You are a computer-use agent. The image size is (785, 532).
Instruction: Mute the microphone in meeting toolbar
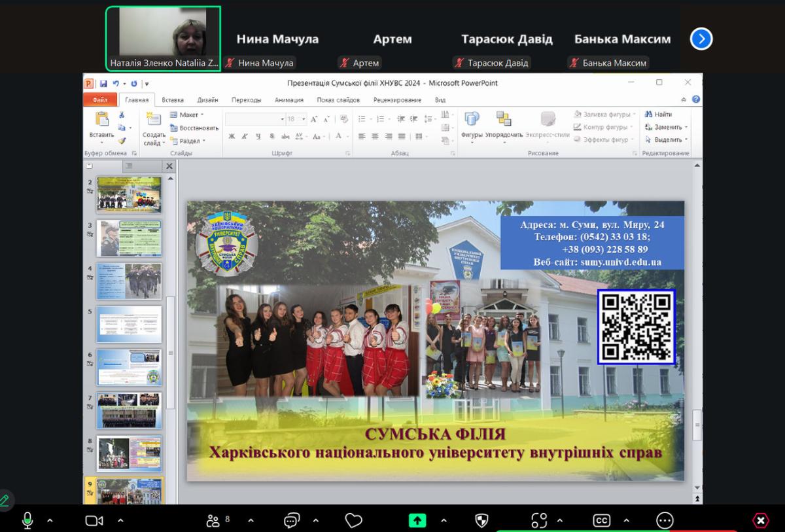(27, 520)
